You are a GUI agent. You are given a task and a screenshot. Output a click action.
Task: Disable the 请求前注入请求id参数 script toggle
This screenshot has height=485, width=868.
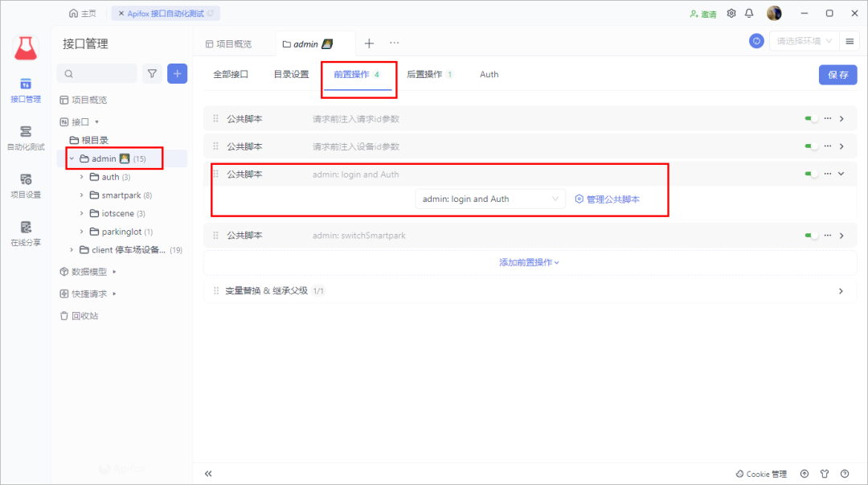(x=811, y=117)
